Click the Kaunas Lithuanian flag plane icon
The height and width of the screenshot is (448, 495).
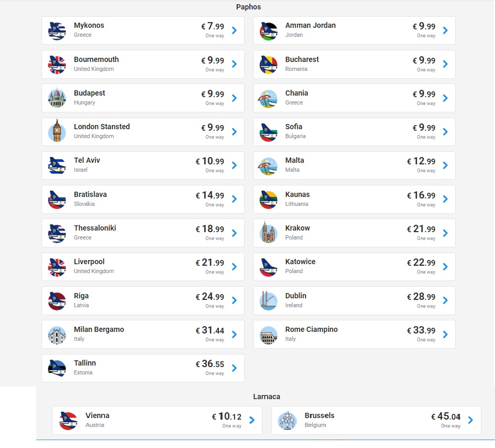[x=268, y=200]
